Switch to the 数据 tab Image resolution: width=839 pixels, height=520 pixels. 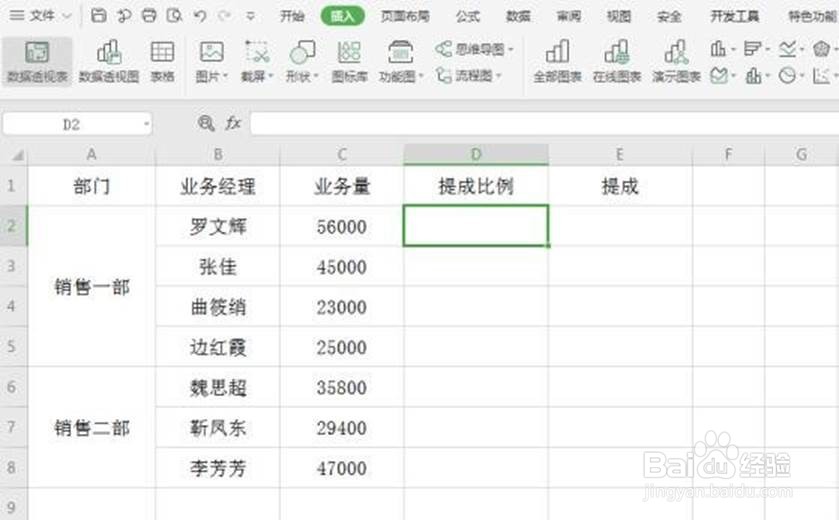[x=518, y=16]
